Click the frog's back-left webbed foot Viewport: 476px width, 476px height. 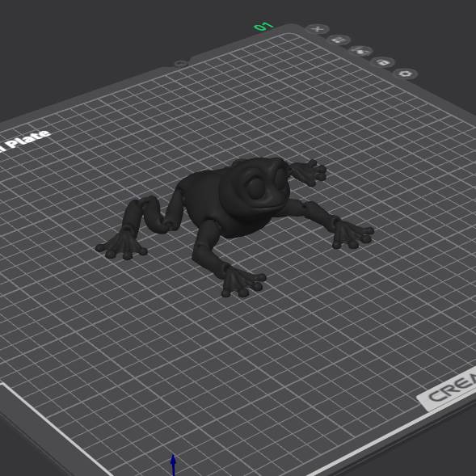[x=122, y=246]
